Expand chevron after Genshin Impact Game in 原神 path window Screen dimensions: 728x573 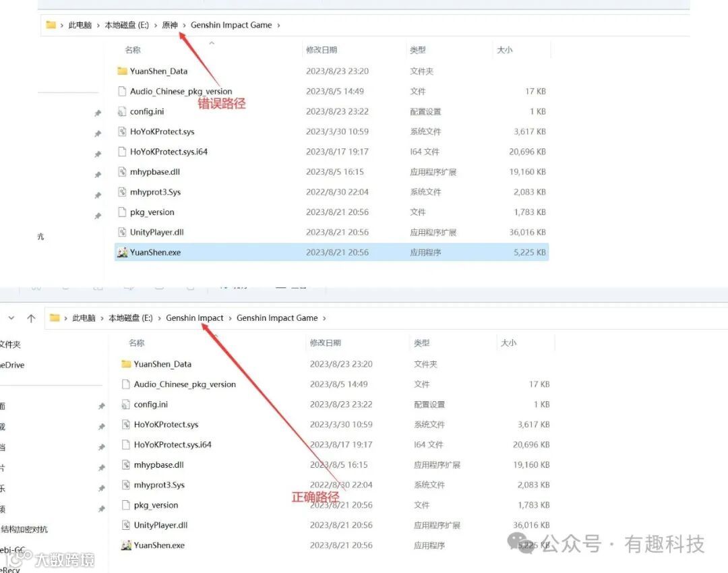(278, 25)
